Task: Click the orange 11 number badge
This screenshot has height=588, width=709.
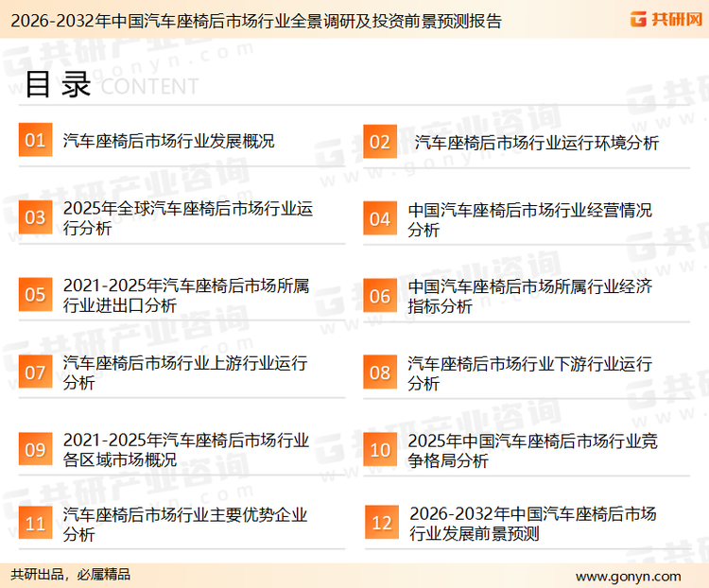Action: click(x=35, y=524)
